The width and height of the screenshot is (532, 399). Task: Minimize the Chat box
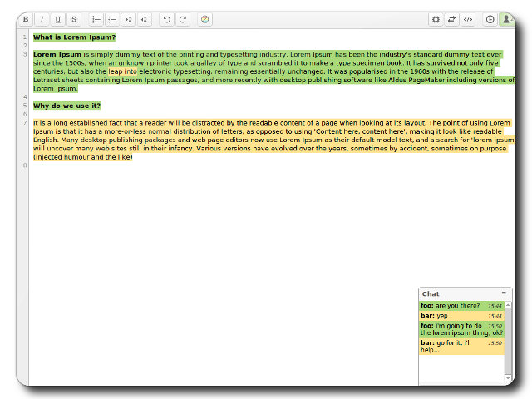click(504, 293)
